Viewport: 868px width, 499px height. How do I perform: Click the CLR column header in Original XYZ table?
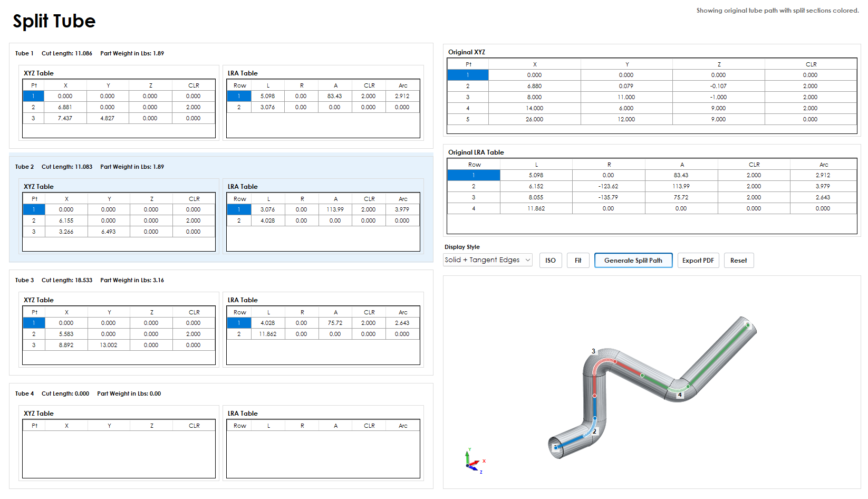point(811,64)
